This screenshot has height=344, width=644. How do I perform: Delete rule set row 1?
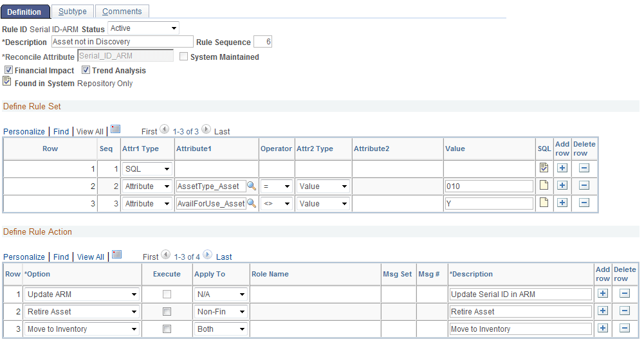click(x=584, y=168)
